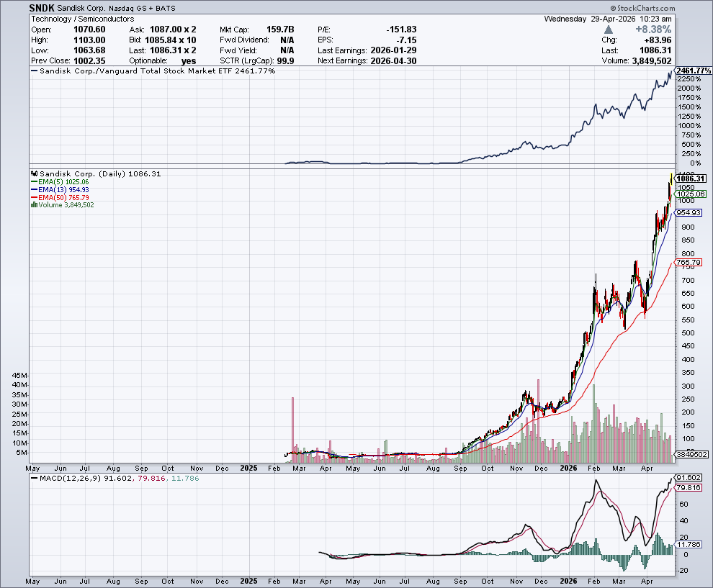Click the 2025 year label on price axis
The height and width of the screenshot is (588, 713).
248,468
